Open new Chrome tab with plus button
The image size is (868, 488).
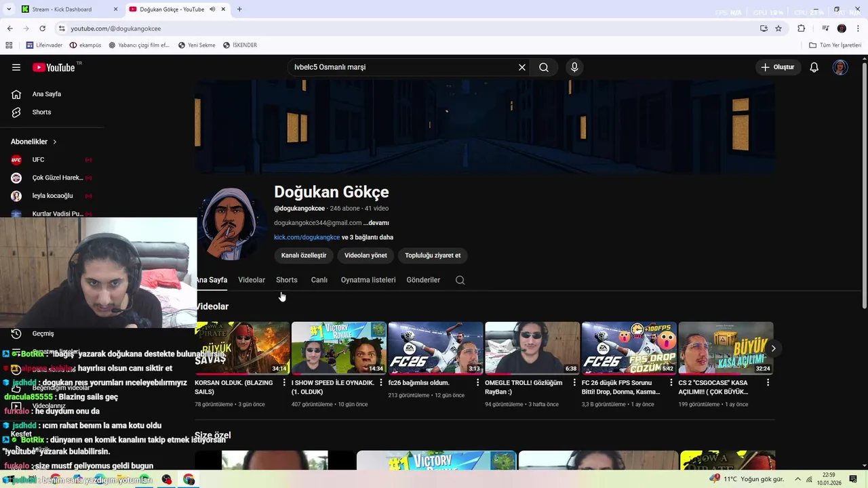[239, 9]
